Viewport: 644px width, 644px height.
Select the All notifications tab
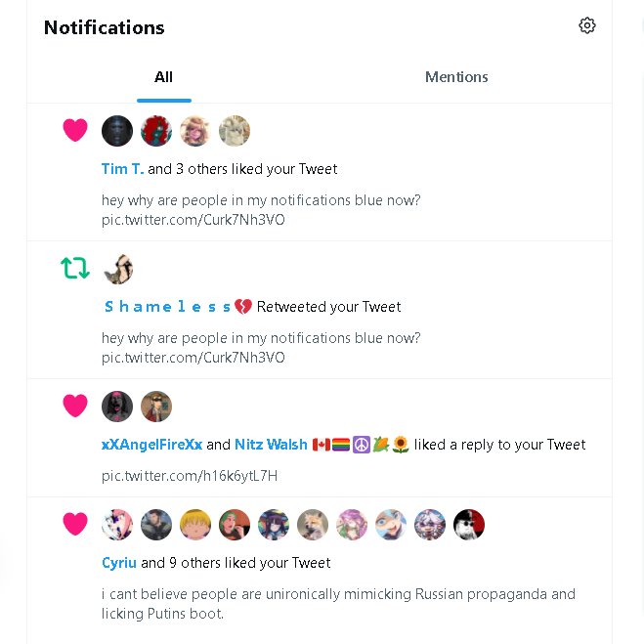pos(163,77)
